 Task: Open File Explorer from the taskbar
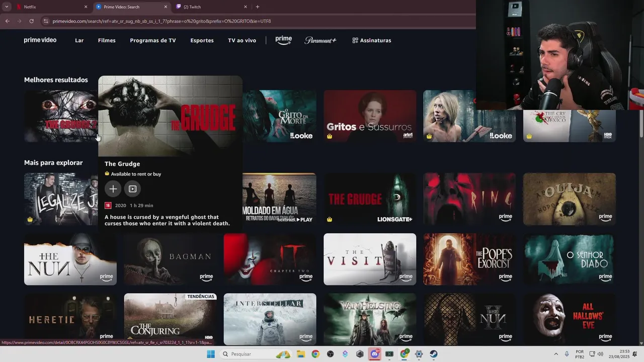tap(301, 354)
